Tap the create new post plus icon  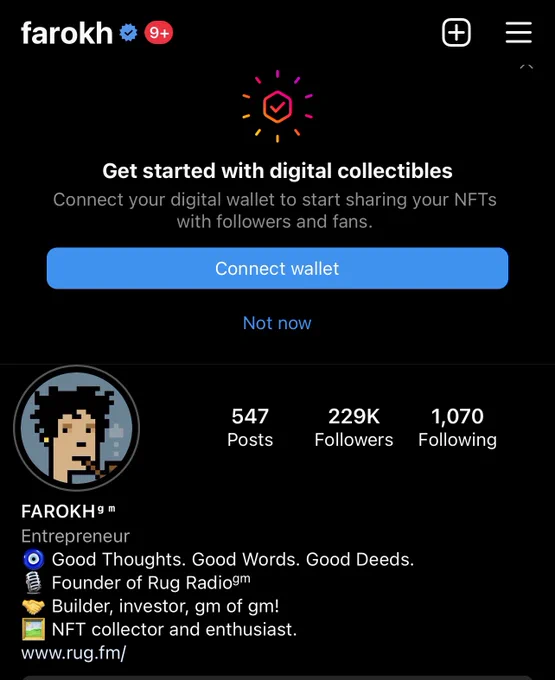coord(456,33)
